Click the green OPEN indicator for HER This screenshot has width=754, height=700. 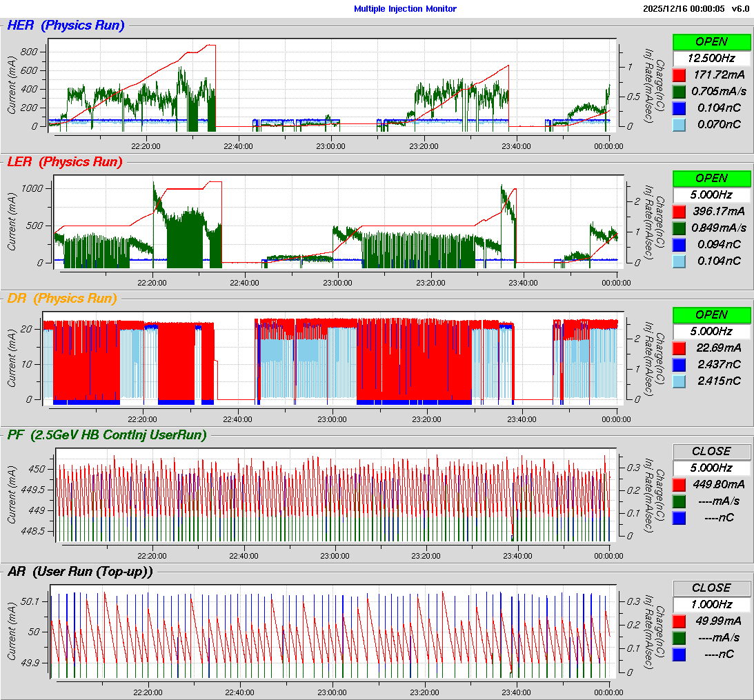pyautogui.click(x=711, y=41)
